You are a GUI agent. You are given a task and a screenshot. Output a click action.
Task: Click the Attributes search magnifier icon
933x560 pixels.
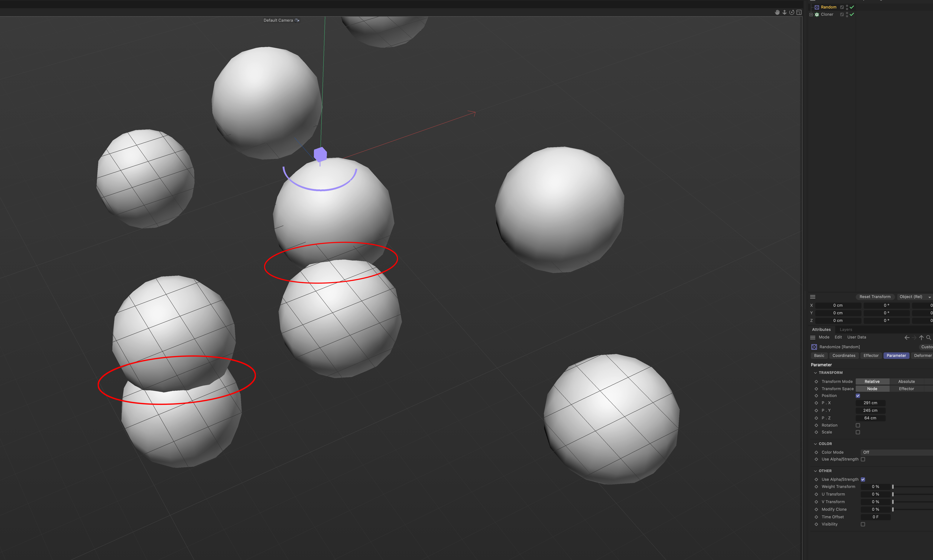tap(928, 338)
